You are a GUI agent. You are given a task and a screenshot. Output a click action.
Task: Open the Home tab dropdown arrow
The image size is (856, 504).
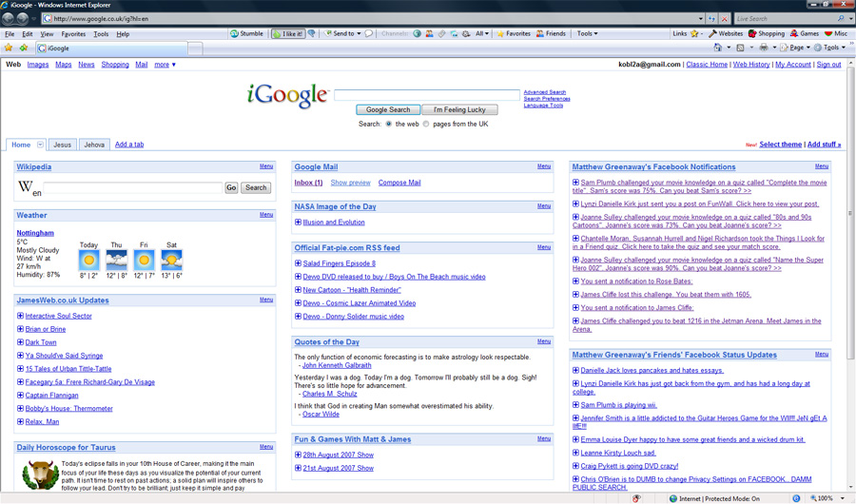tap(40, 145)
